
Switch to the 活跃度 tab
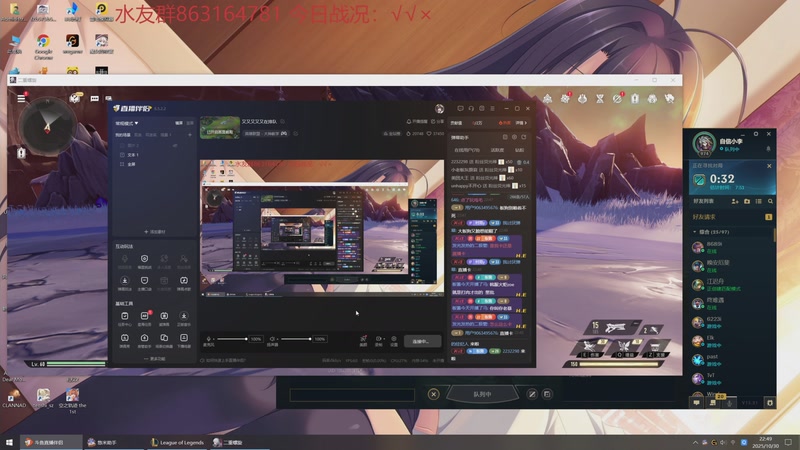coord(497,150)
